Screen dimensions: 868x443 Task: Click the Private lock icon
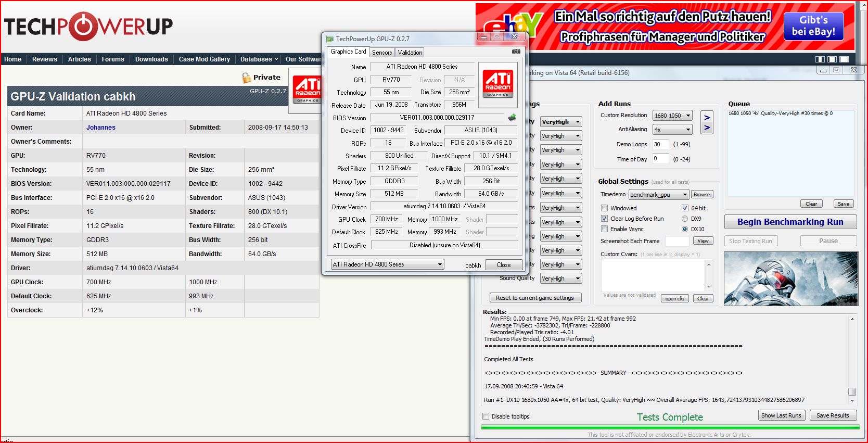tap(246, 78)
